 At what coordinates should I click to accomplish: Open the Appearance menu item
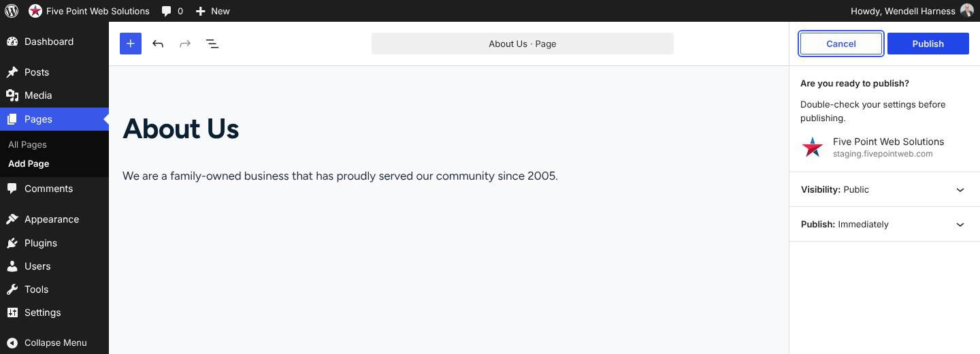click(x=54, y=219)
